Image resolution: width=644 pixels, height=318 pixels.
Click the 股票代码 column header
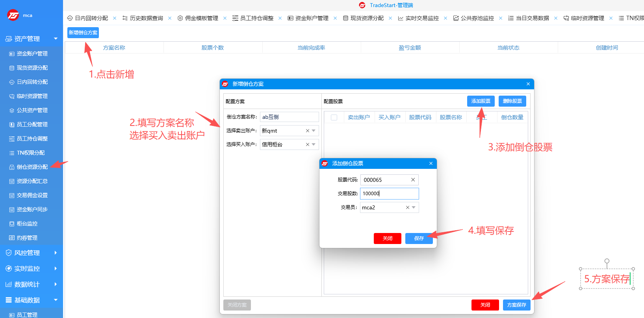point(420,117)
